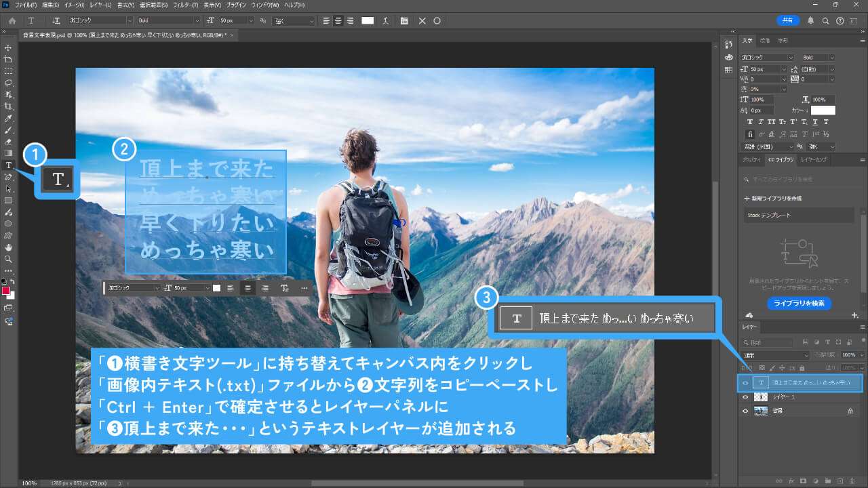Viewport: 868px width, 488px height.
Task: Click the Create Warped Text icon
Action: pos(385,21)
